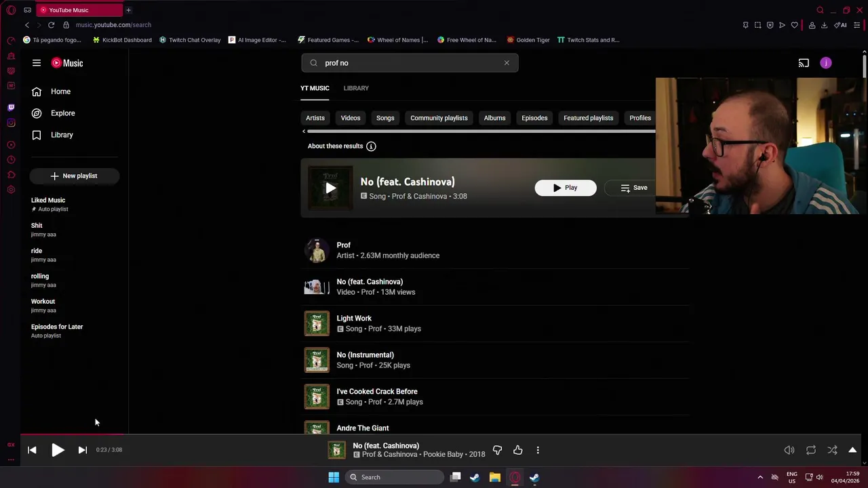Open Twitch in Opera sidebar
This screenshot has width=868, height=488.
tap(11, 108)
